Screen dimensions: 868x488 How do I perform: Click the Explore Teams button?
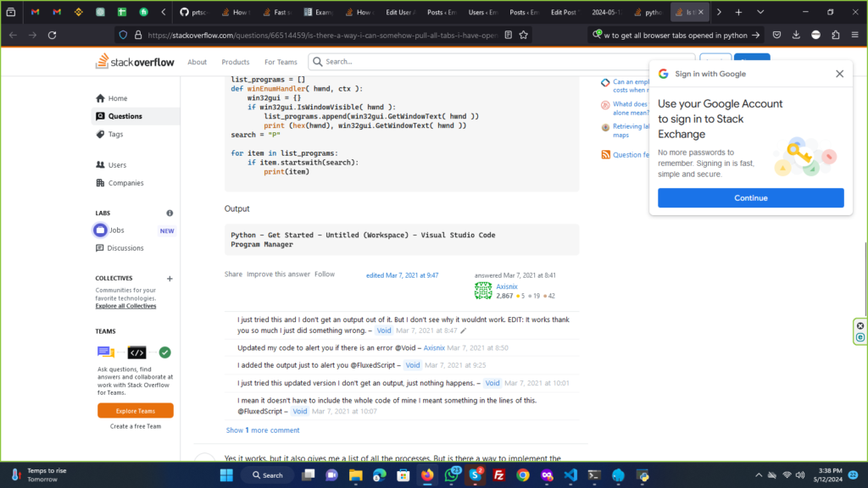click(x=136, y=410)
